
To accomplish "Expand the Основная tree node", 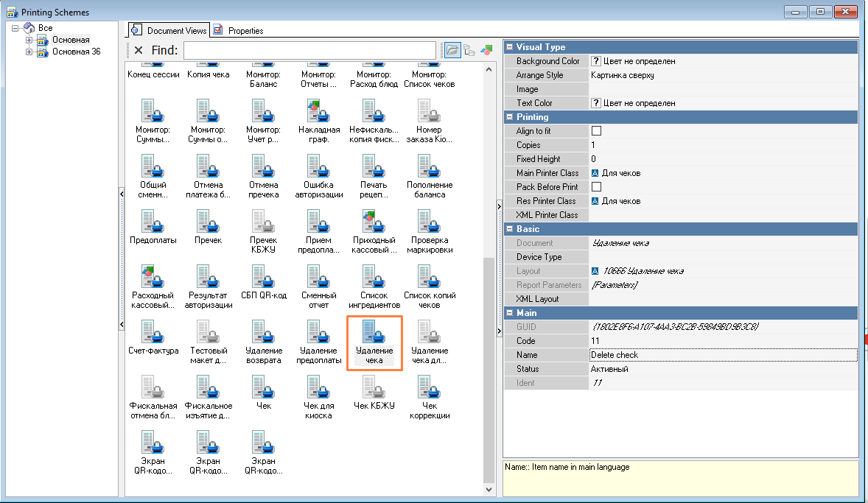I will coord(29,40).
